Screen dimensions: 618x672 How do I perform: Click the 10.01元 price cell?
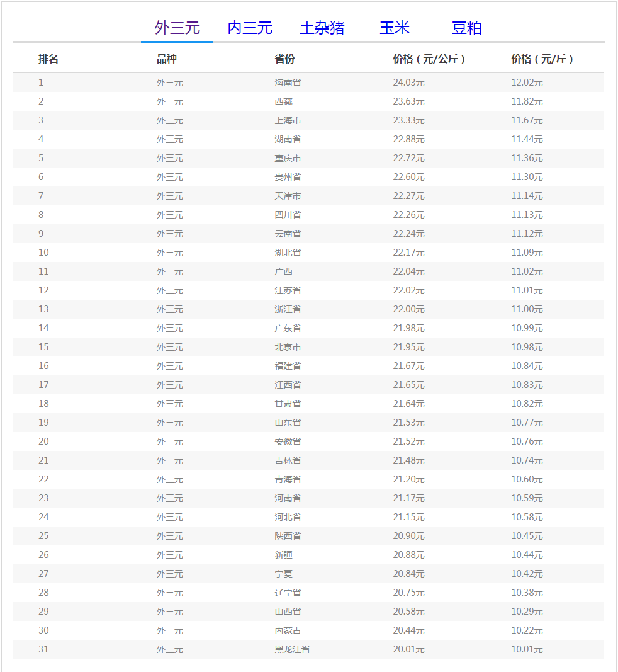[x=527, y=649]
